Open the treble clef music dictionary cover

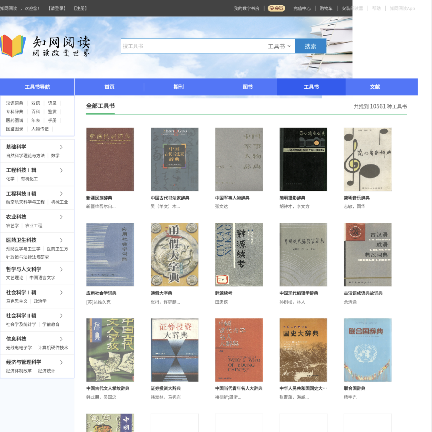368,159
